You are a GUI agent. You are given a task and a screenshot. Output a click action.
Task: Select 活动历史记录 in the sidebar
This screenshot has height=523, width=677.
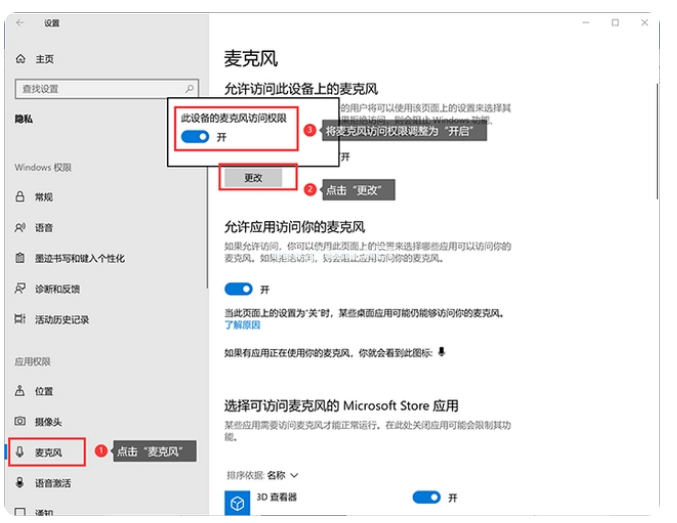point(62,320)
